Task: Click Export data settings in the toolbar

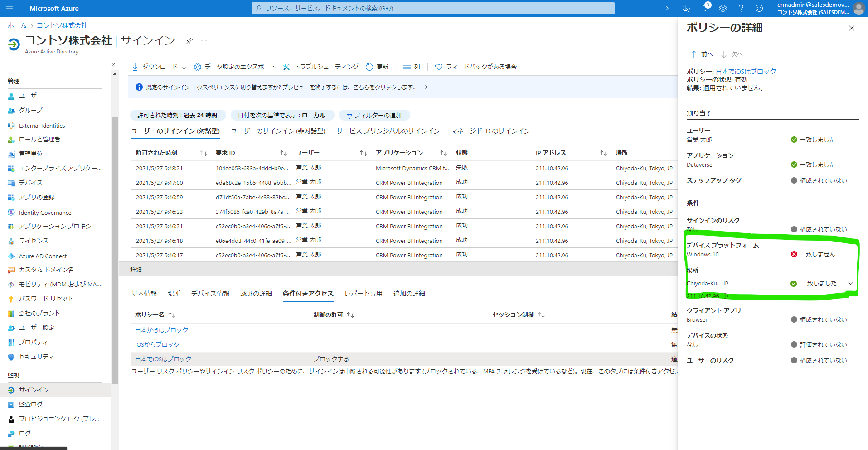Action: 235,67
